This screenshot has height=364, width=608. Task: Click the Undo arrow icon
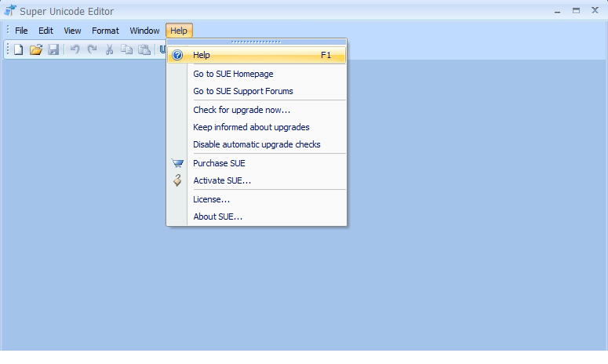pyautogui.click(x=75, y=49)
